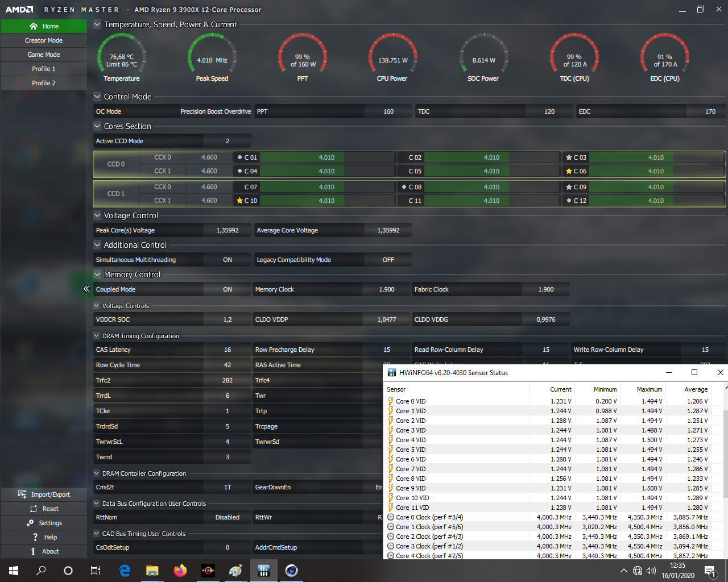
Task: Click the dot marker on core C 01
Action: pos(239,157)
